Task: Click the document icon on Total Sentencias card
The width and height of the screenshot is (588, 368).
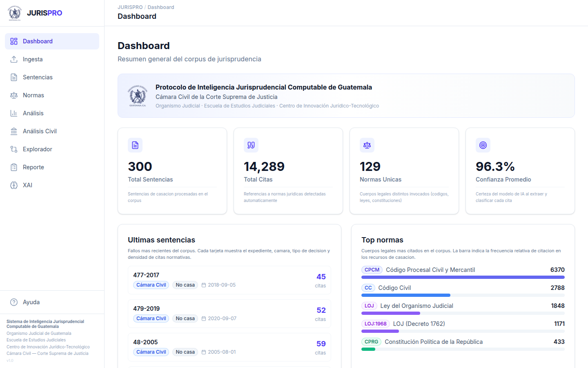Action: tap(135, 145)
